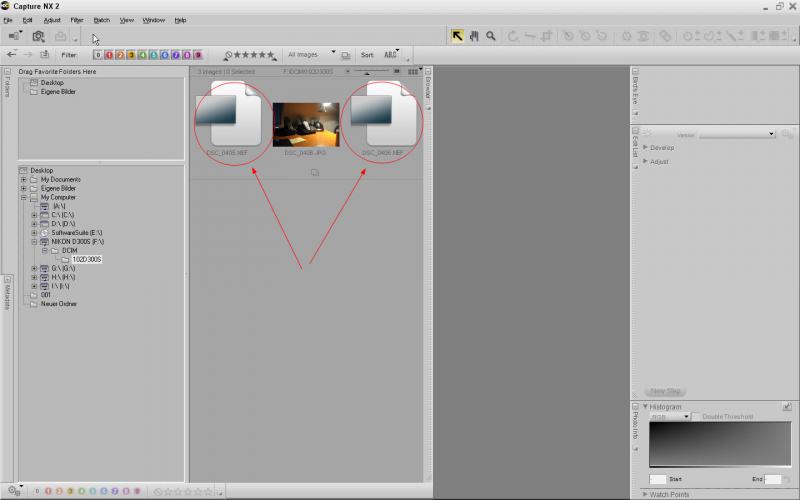Select the Rotate tool
This screenshot has width=800, height=500.
click(513, 36)
